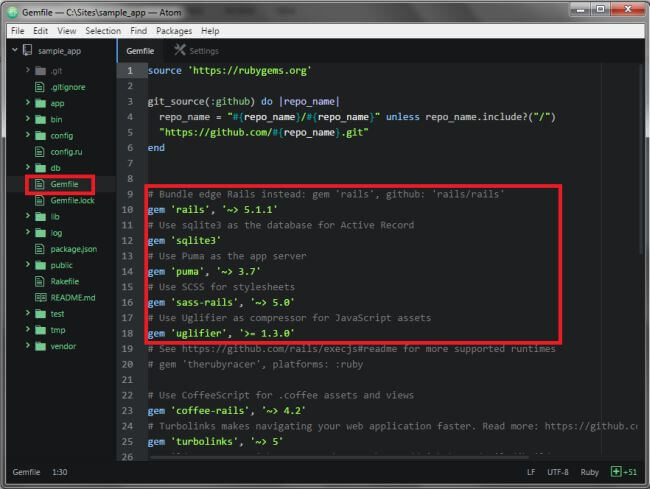Click the config.ru file icon
650x489 pixels.
coord(40,152)
